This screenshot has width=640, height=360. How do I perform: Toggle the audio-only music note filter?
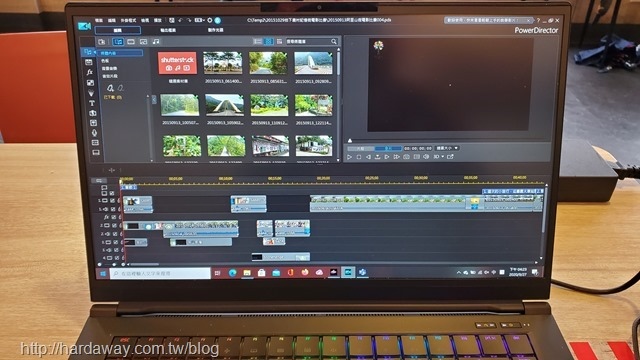click(156, 42)
